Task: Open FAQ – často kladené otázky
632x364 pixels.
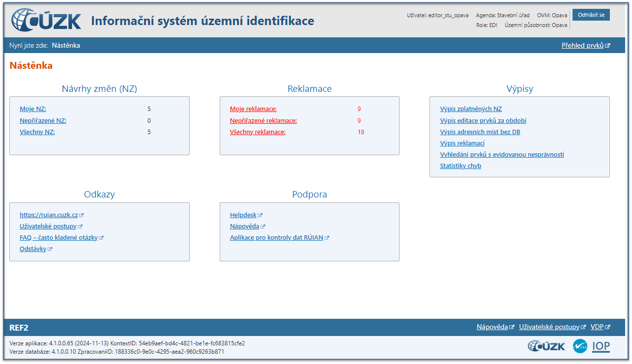Action: [58, 238]
